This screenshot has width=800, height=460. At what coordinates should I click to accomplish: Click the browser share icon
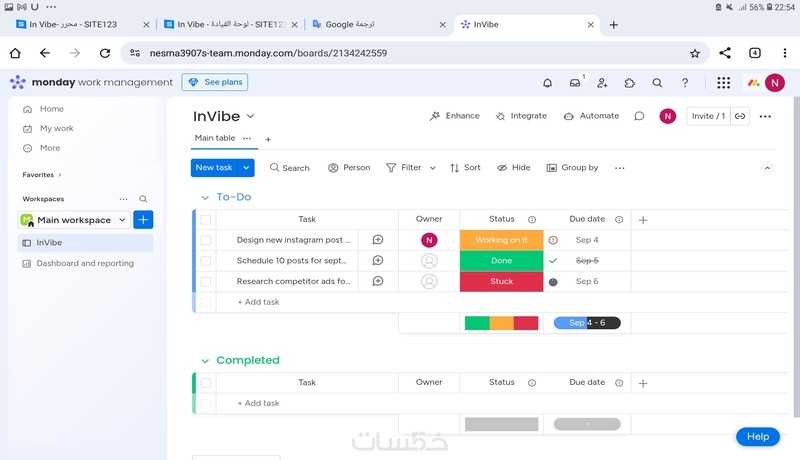[x=725, y=53]
